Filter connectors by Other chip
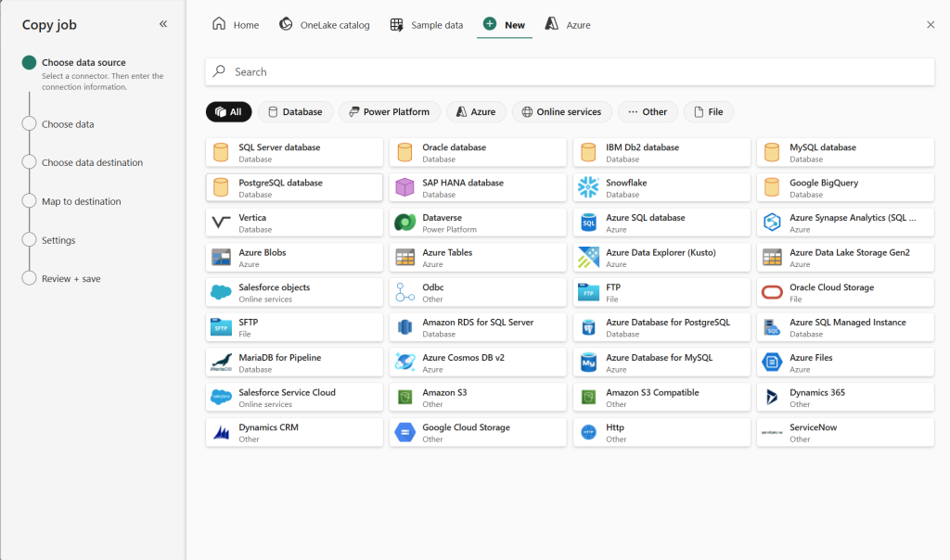950x560 pixels. click(647, 111)
